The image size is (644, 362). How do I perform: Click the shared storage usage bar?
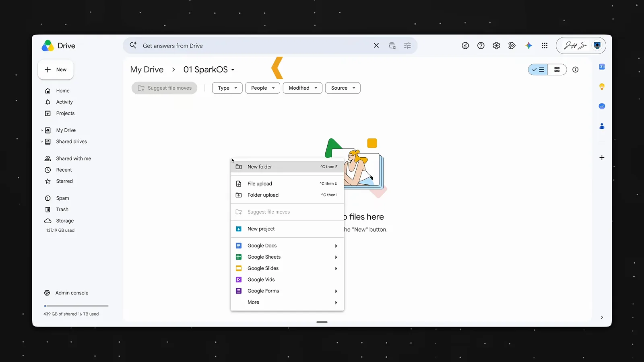coord(76,306)
